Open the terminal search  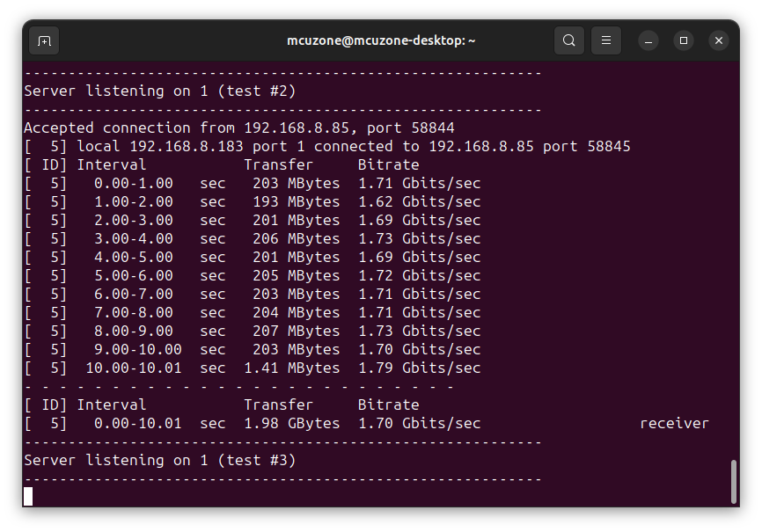568,40
